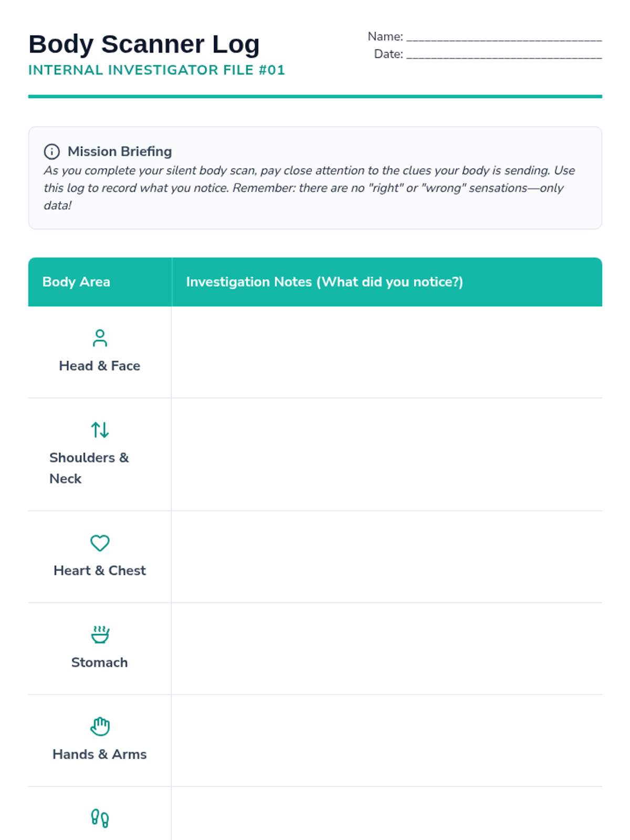This screenshot has width=630, height=840.
Task: Click the Internal Investigator File #01 subtitle
Action: [x=156, y=70]
